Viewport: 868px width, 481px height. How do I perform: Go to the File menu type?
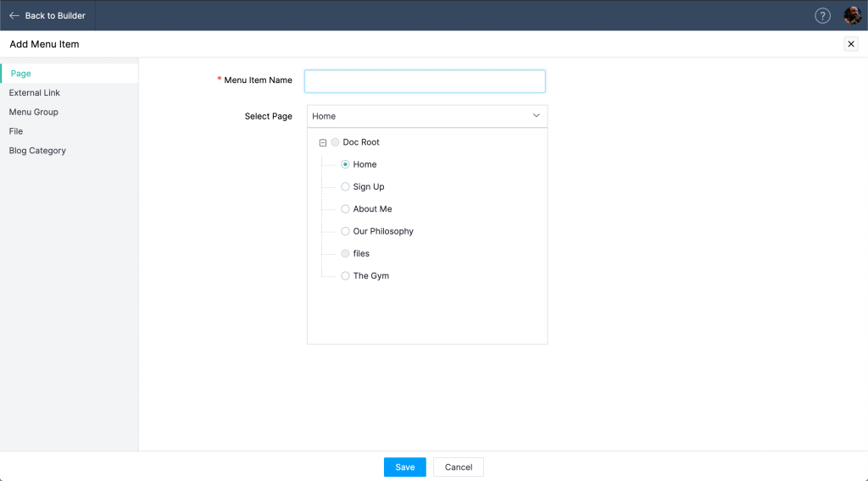click(16, 131)
